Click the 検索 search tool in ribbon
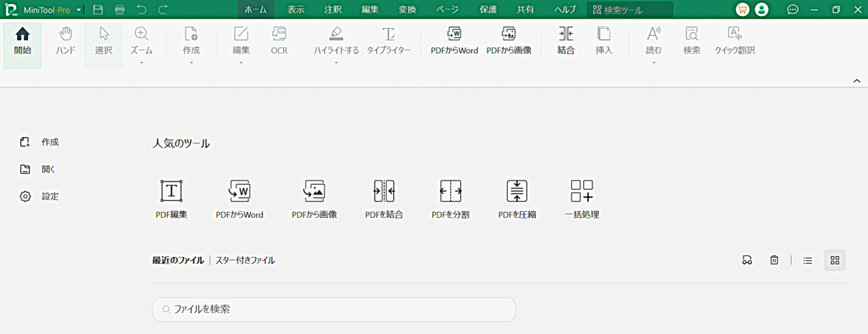 [x=692, y=42]
